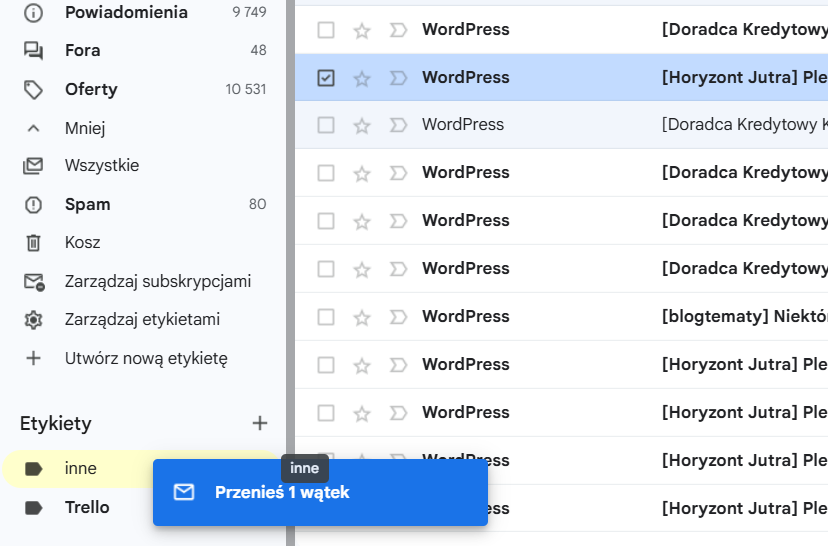Tick the checkbox of the read Doradca Kredytowy K email

(326, 125)
